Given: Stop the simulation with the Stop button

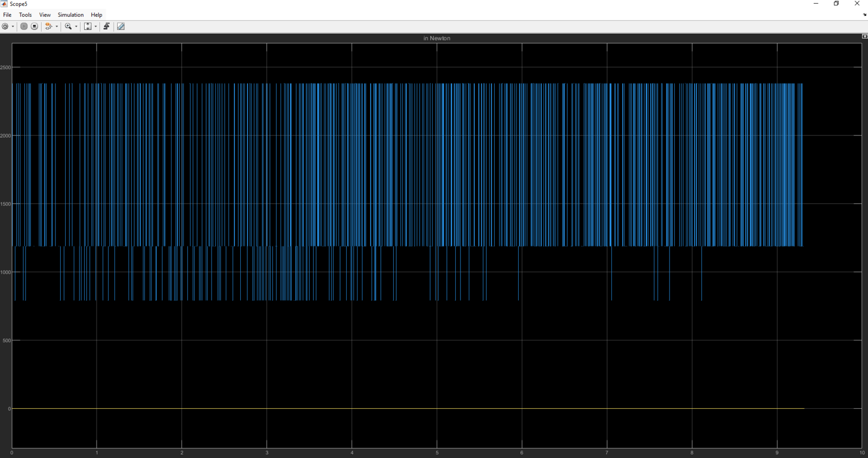Looking at the screenshot, I should click(35, 26).
